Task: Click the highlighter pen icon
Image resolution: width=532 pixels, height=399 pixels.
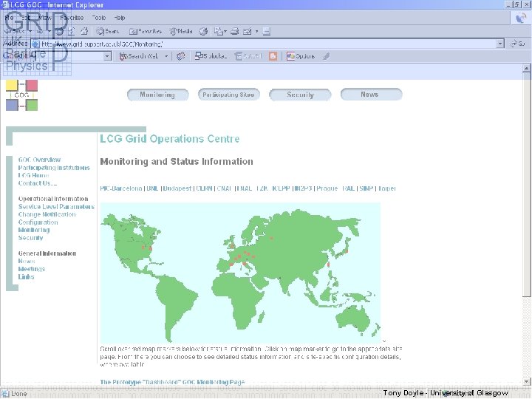Action: point(326,56)
